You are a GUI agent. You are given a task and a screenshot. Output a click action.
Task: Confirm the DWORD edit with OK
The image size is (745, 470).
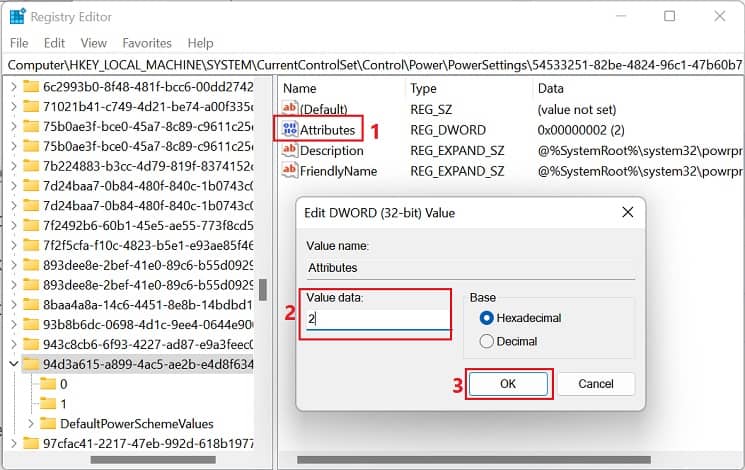[x=508, y=384]
